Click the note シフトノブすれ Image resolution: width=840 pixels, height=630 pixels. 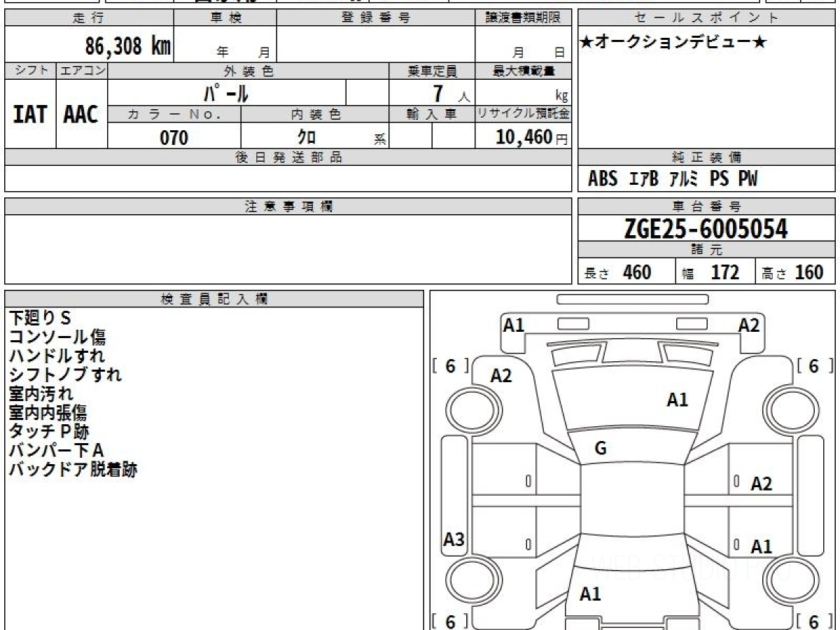pos(65,374)
